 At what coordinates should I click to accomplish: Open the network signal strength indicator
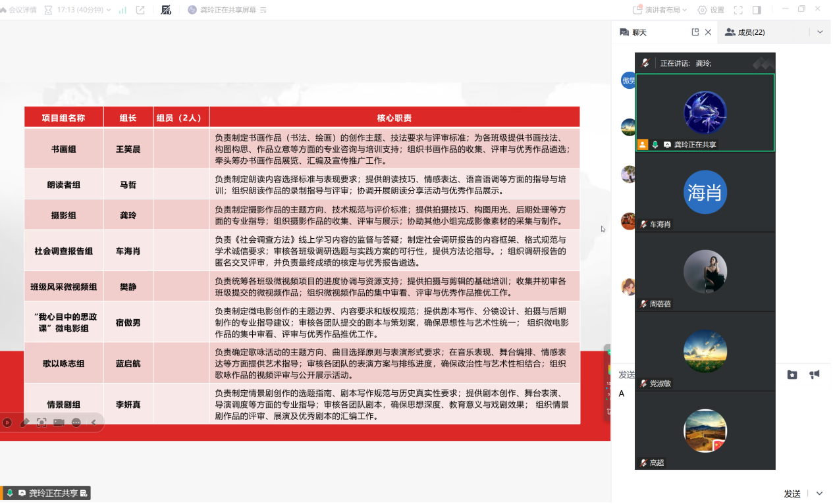[x=122, y=10]
